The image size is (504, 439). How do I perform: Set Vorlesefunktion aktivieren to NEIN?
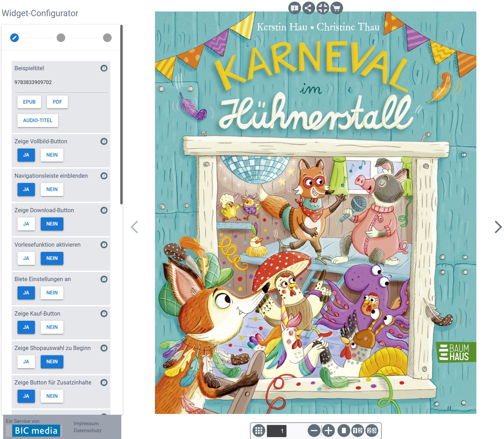pos(52,258)
